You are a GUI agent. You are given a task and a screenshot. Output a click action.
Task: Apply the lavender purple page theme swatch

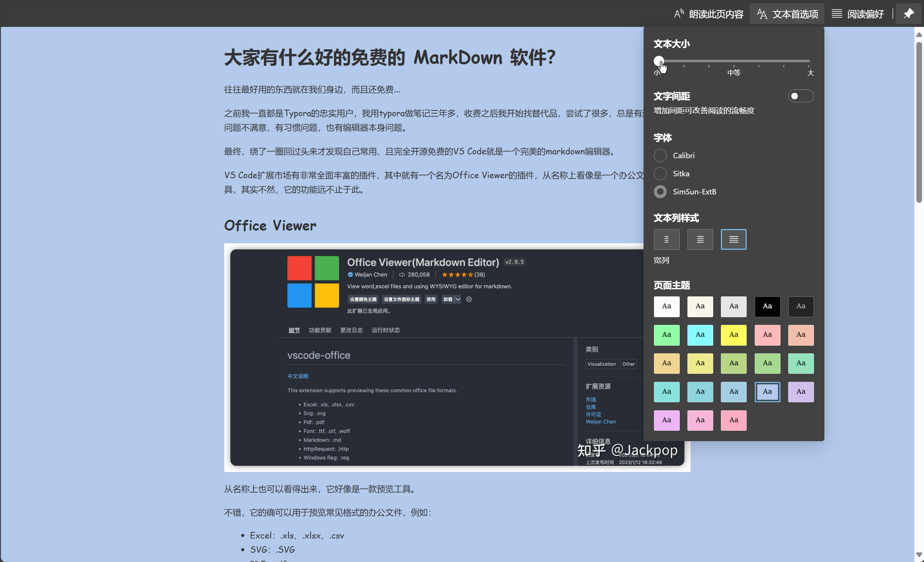pyautogui.click(x=801, y=392)
